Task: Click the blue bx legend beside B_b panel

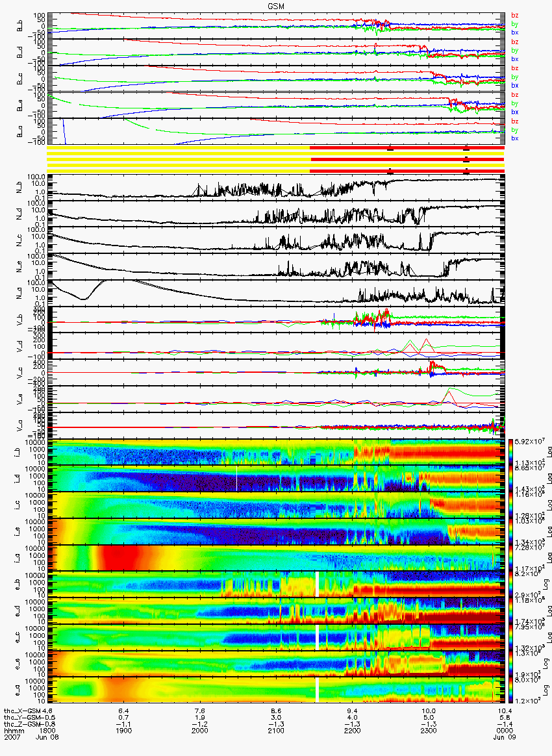Action: [x=515, y=32]
